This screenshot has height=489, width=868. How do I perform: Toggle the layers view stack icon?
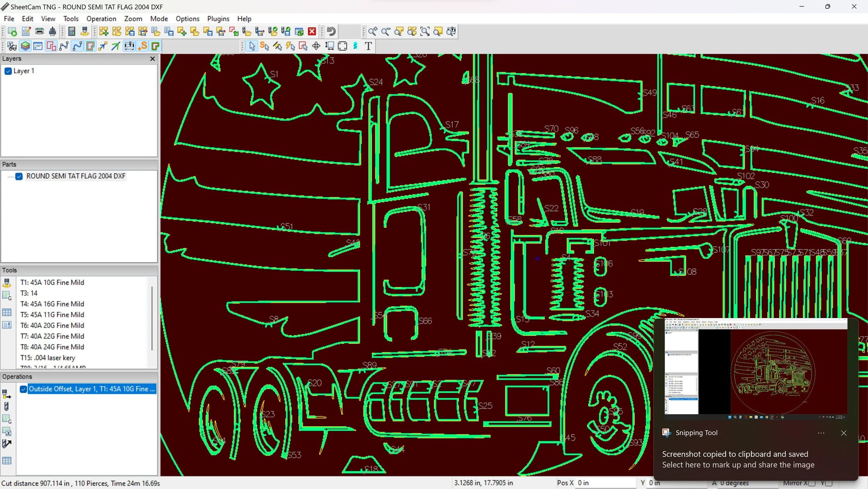click(25, 46)
